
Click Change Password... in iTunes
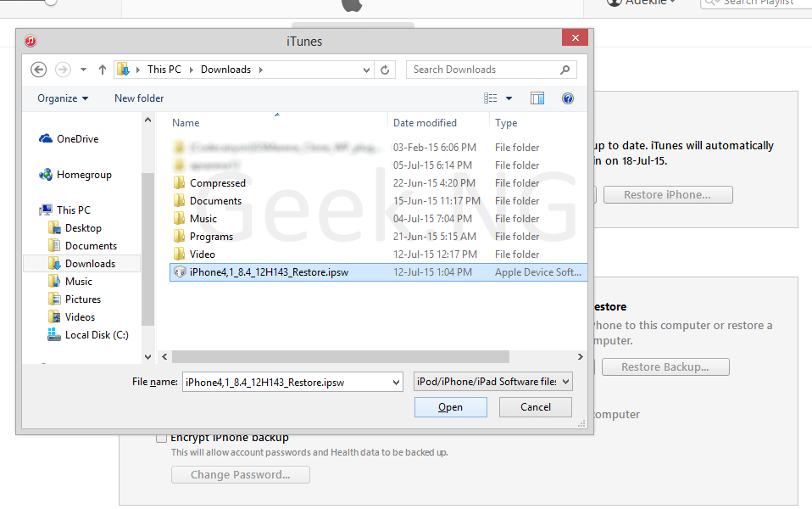(240, 475)
